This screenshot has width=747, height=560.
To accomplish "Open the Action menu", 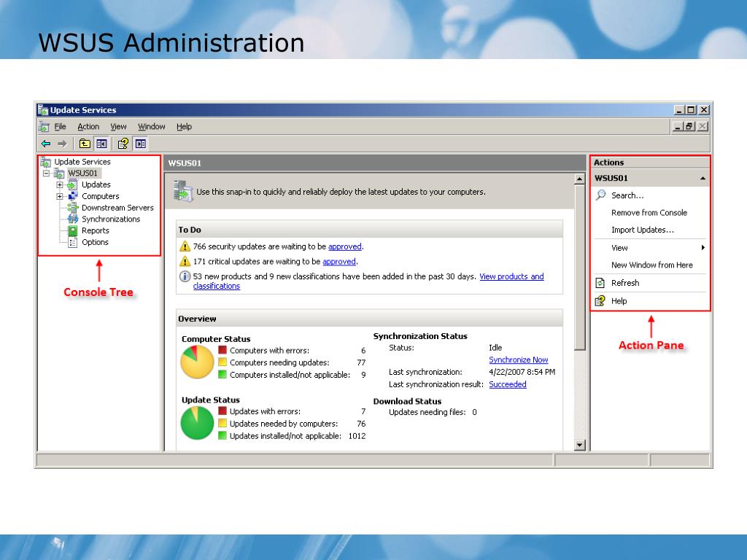I will tap(88, 127).
